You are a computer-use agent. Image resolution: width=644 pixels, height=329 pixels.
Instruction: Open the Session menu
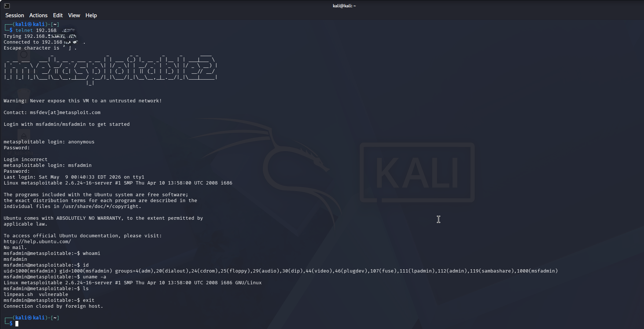(x=15, y=15)
